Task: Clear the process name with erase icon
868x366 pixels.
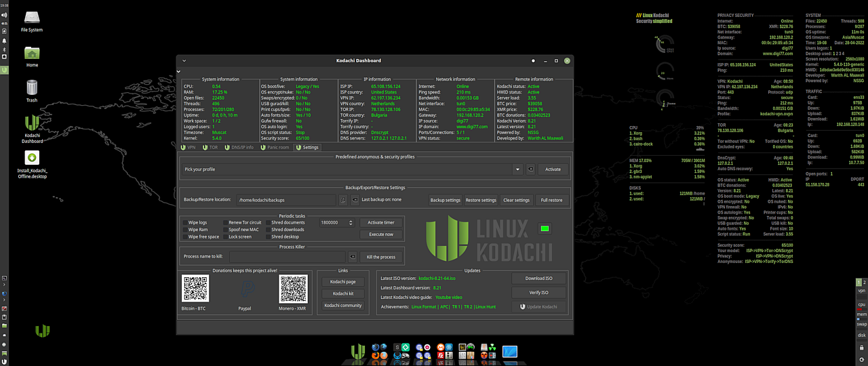Action: click(x=353, y=257)
